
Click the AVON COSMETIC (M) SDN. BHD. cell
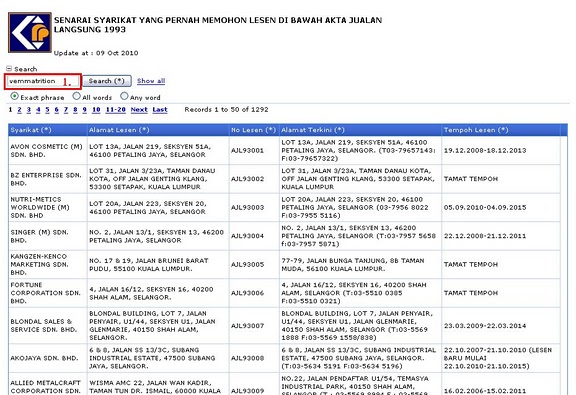pyautogui.click(x=48, y=151)
